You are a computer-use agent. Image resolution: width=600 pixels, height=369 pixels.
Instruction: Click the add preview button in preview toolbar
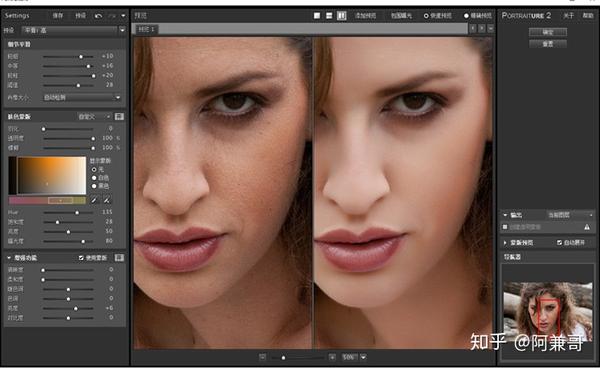(365, 16)
